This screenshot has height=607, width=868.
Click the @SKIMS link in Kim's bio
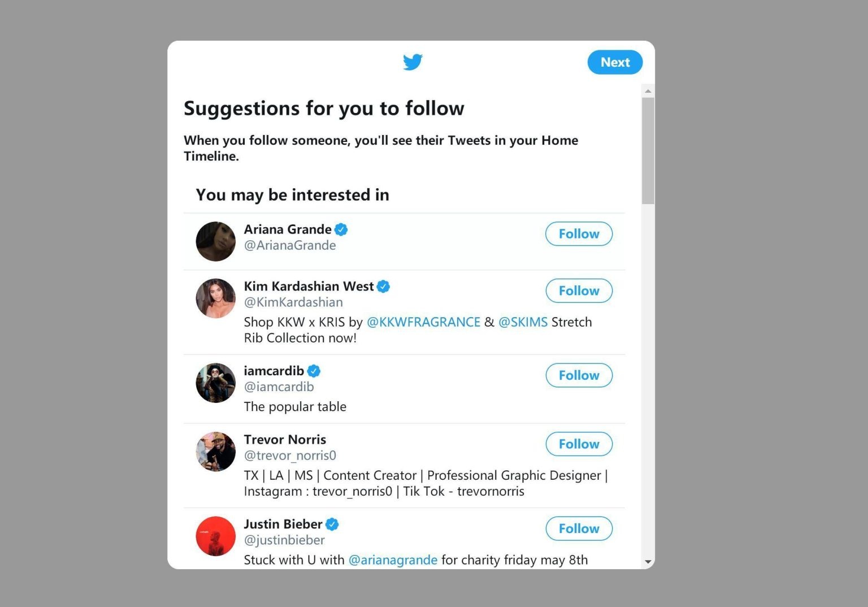523,322
